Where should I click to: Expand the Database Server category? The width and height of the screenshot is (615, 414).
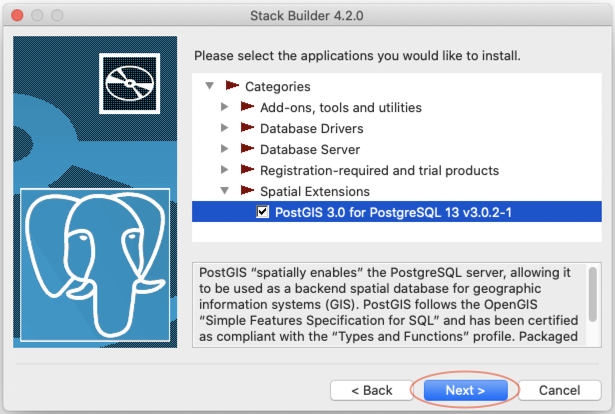click(224, 149)
